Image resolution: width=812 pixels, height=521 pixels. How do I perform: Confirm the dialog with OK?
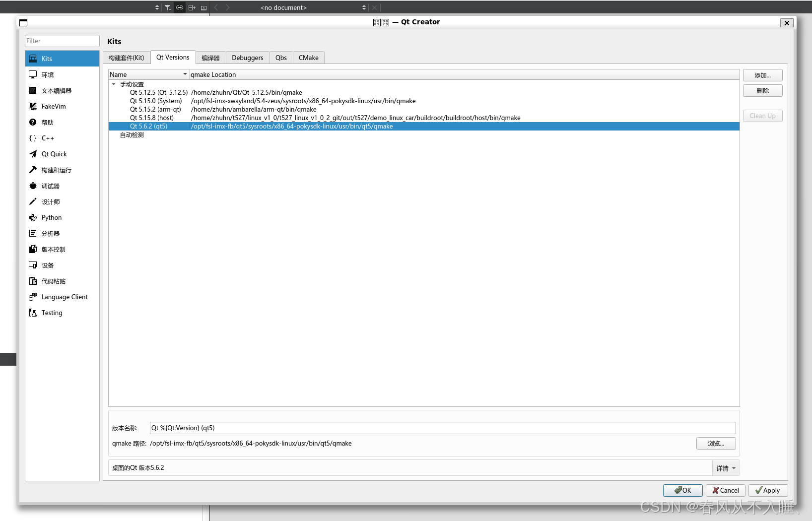(x=683, y=490)
